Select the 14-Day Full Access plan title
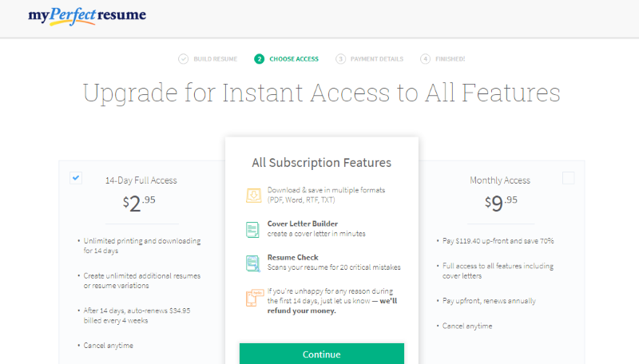Image resolution: width=639 pixels, height=364 pixels. pyautogui.click(x=141, y=180)
